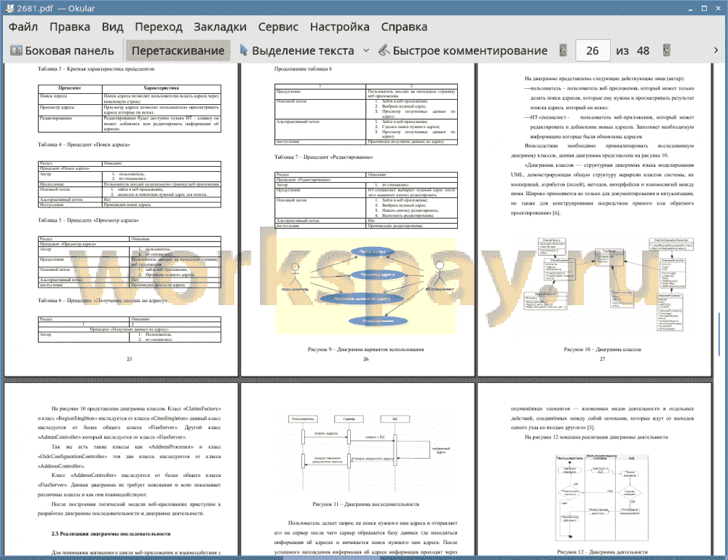Open the Справка menu
Image resolution: width=728 pixels, height=560 pixels.
click(404, 27)
